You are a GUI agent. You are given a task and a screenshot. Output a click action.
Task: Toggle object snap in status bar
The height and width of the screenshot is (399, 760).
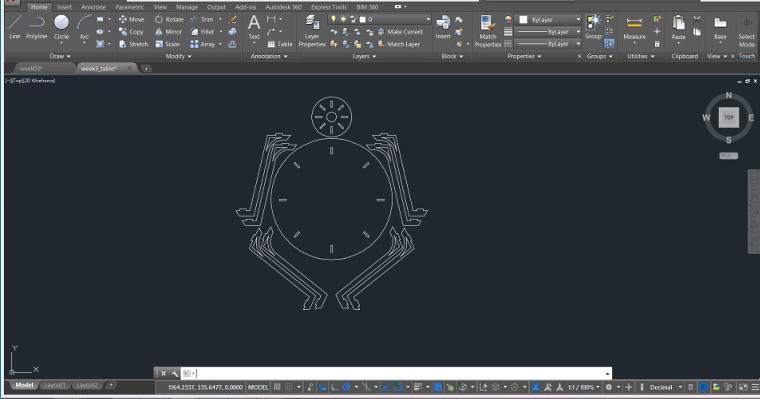tap(398, 387)
